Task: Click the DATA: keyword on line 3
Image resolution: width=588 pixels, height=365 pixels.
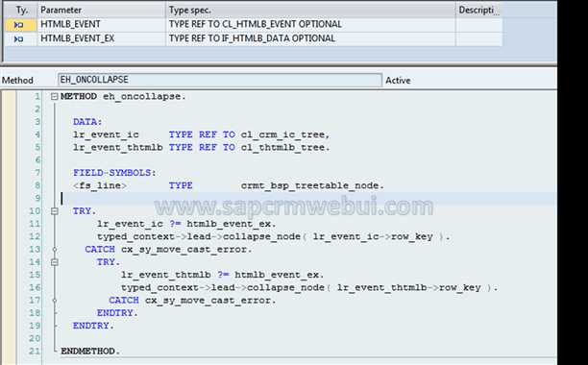Action: [x=87, y=122]
